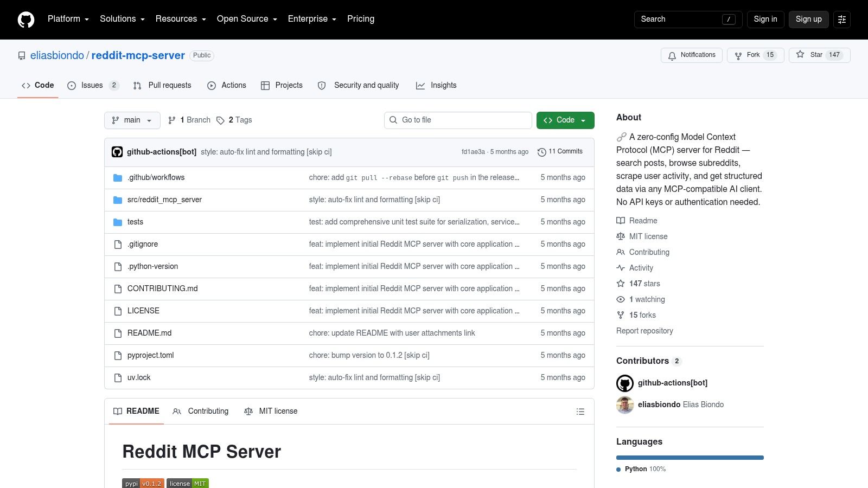Click the Report repository link
This screenshot has width=868, height=488.
[x=644, y=331]
